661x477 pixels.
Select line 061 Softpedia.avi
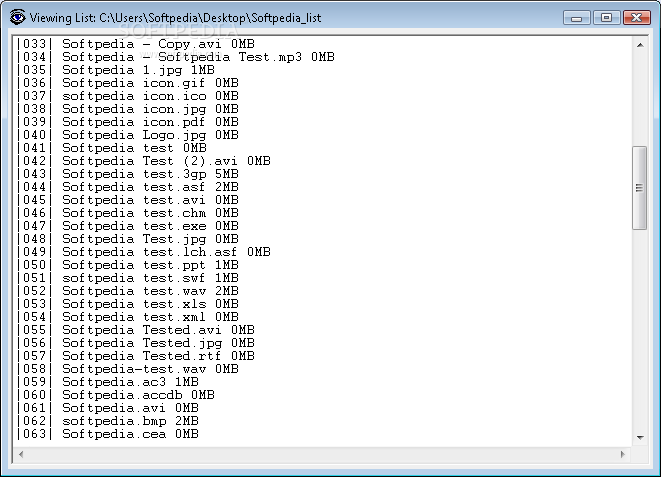click(107, 408)
